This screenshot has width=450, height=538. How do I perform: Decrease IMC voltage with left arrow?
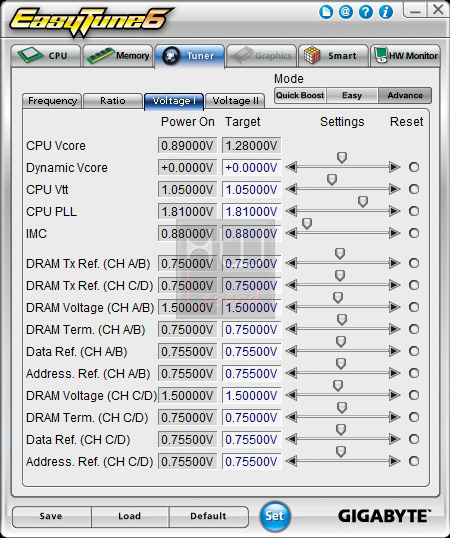[291, 233]
